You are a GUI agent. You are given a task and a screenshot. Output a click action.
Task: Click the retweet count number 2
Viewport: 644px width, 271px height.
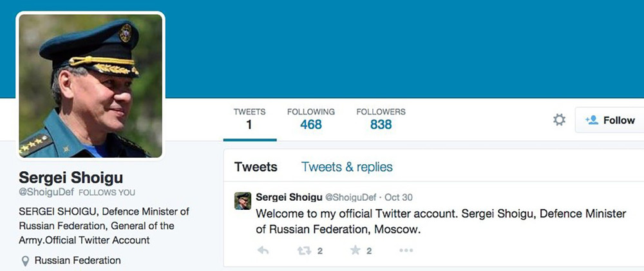pyautogui.click(x=319, y=251)
